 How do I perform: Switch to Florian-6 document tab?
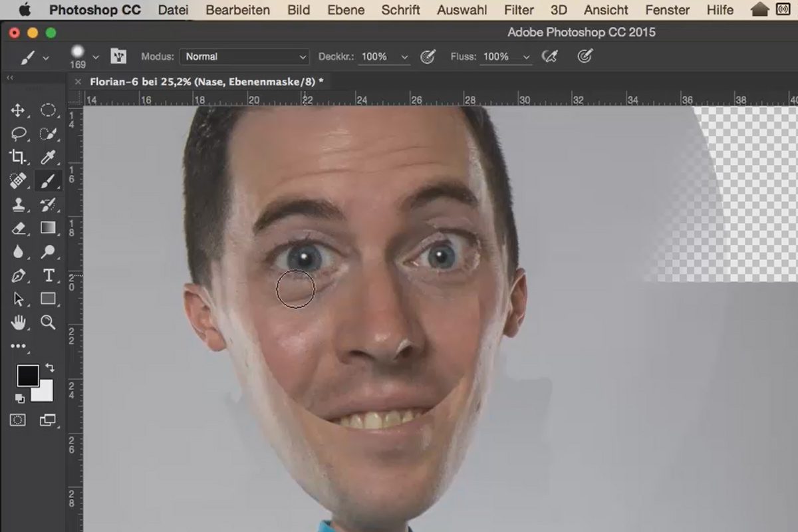tap(207, 81)
